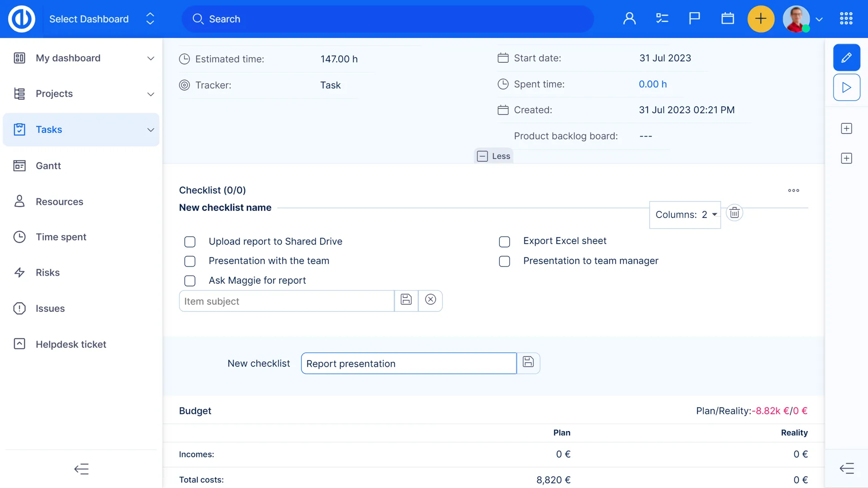Save new checklist 'Report presentation' with disk icon
The image size is (868, 488).
(528, 363)
